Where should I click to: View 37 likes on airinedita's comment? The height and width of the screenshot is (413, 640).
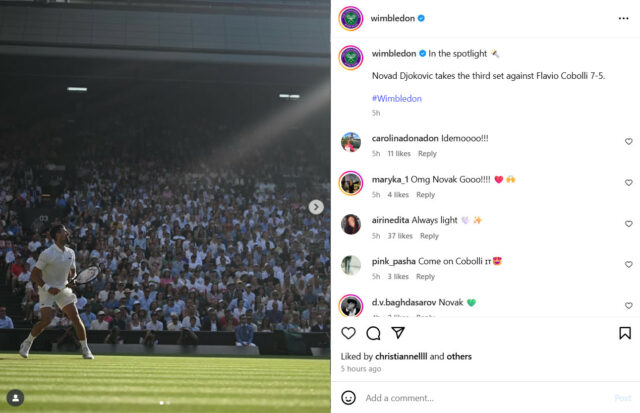400,236
